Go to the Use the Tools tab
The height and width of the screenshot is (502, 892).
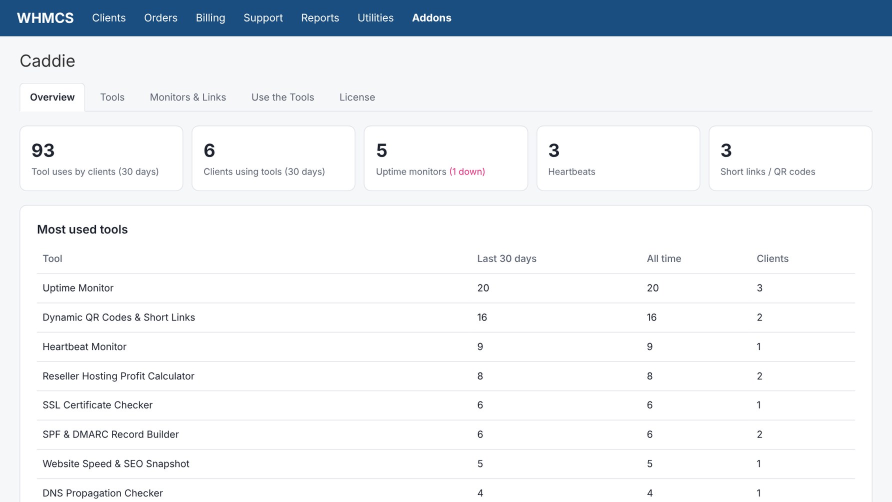(x=283, y=97)
